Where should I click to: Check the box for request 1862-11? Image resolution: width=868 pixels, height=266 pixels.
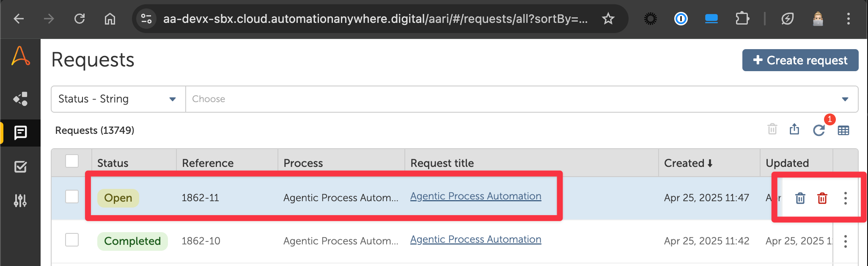point(72,197)
